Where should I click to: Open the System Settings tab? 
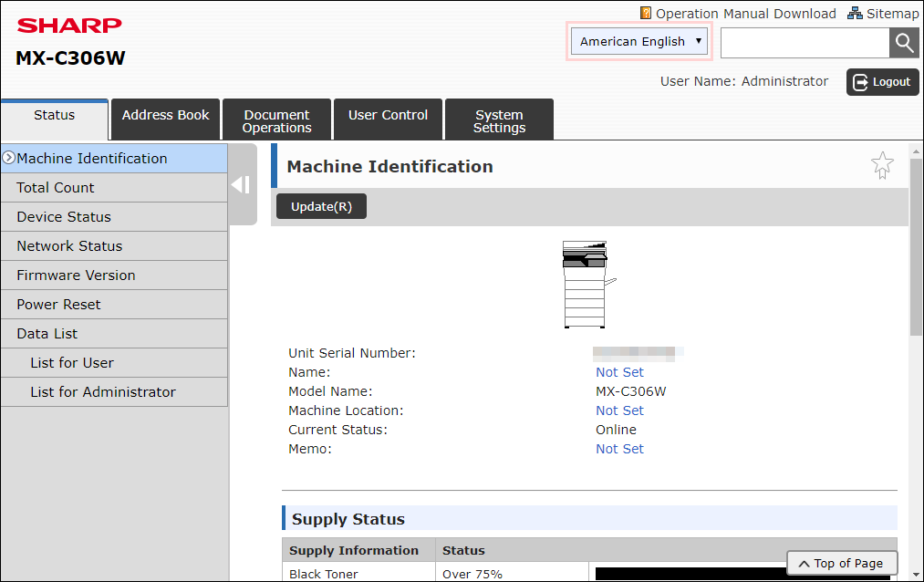click(499, 120)
